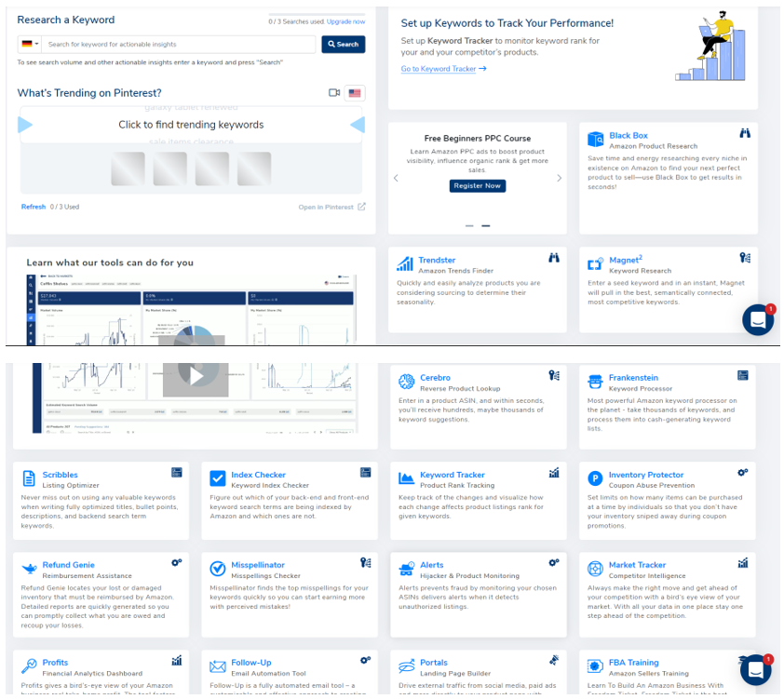The width and height of the screenshot is (784, 699).
Task: Open the Keyword Tracker card title
Action: [x=452, y=475]
